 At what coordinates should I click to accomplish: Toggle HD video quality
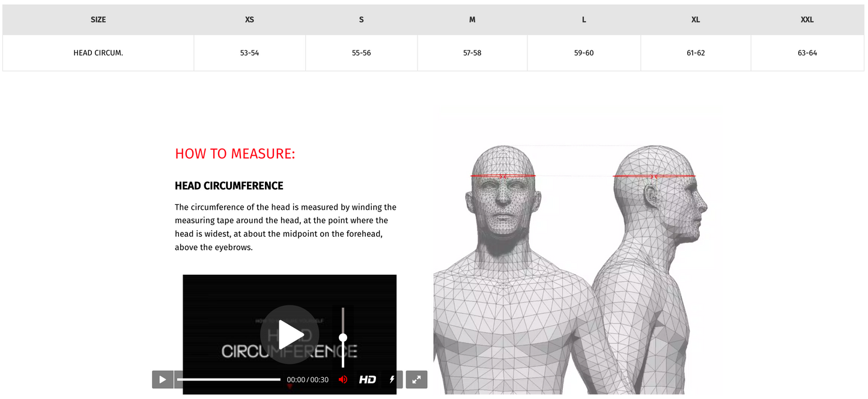pyautogui.click(x=368, y=380)
